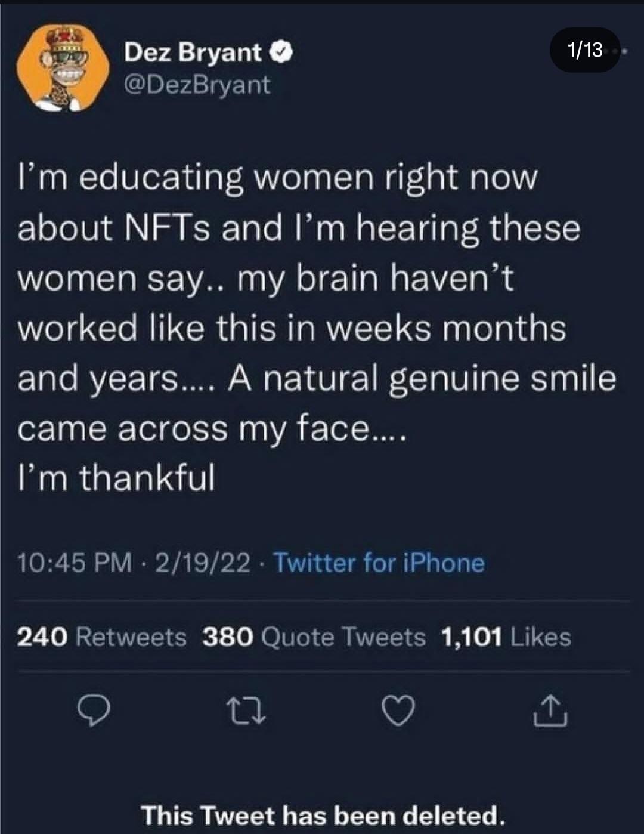Show the 1,101 Likes list
The image size is (644, 834).
click(x=506, y=637)
